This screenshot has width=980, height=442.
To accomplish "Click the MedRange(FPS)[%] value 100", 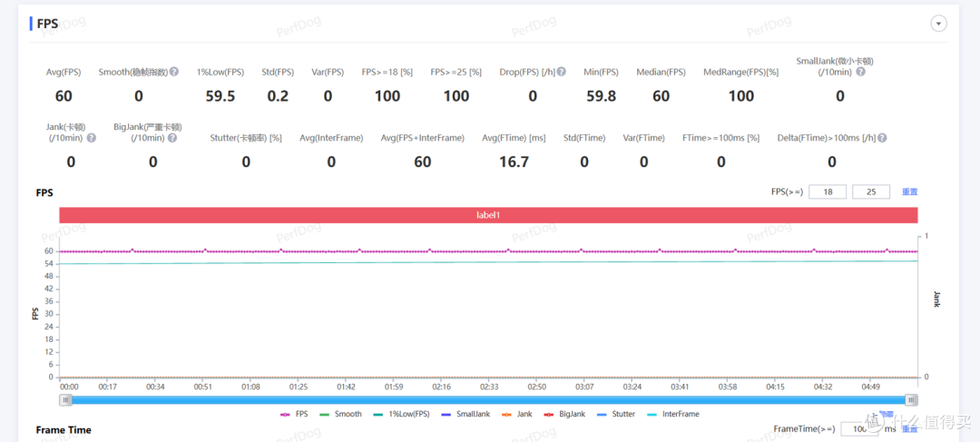I will point(741,96).
